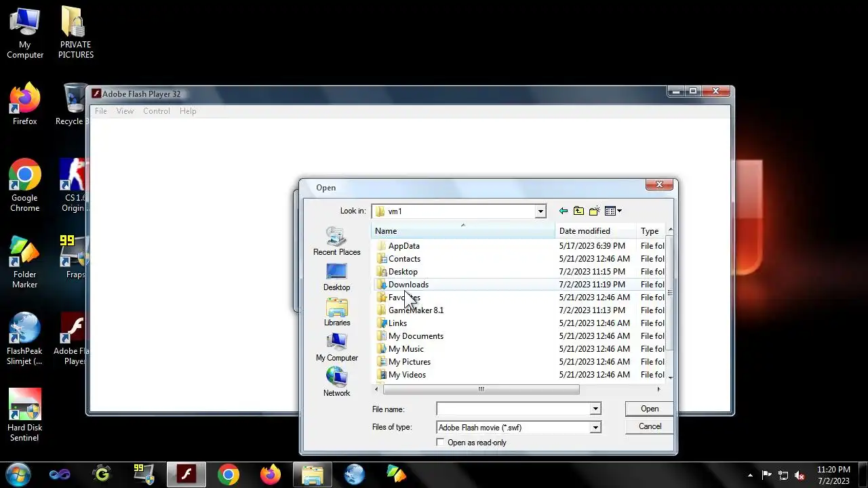Viewport: 868px width, 488px height.
Task: Expand the File name dropdown arrow
Action: [x=595, y=409]
